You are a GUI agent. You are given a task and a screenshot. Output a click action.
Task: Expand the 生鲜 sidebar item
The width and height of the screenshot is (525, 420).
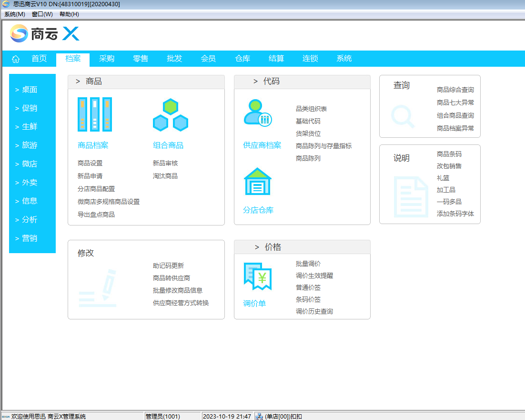point(26,127)
